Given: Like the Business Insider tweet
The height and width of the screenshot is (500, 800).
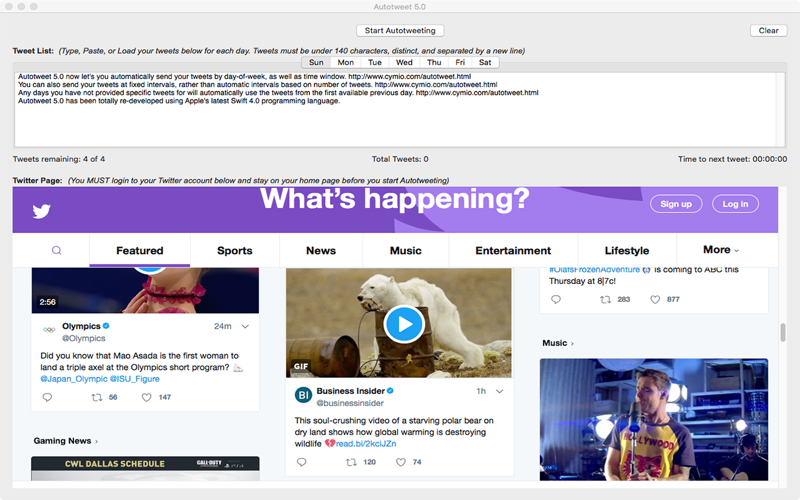Looking at the screenshot, I should [401, 462].
